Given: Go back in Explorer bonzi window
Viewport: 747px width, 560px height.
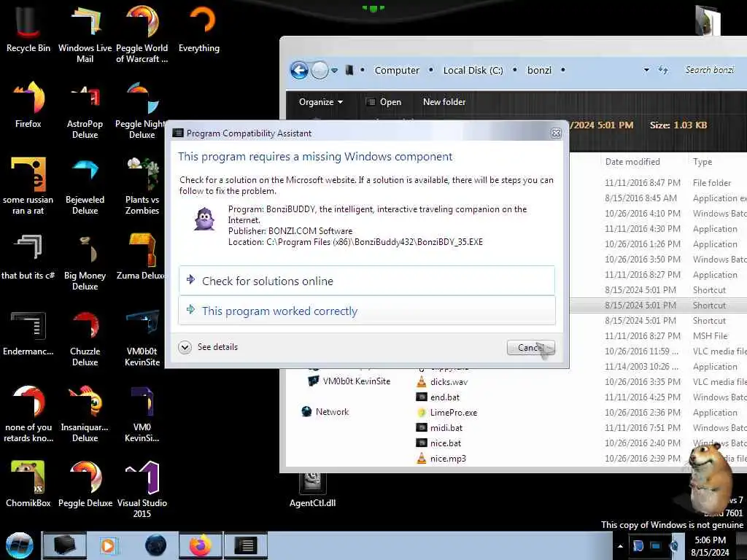Looking at the screenshot, I should tap(299, 71).
